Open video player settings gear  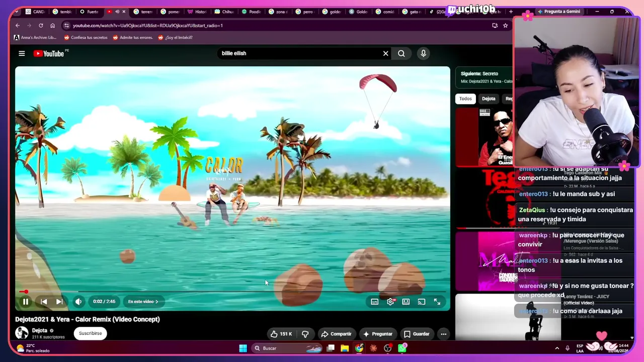(390, 302)
